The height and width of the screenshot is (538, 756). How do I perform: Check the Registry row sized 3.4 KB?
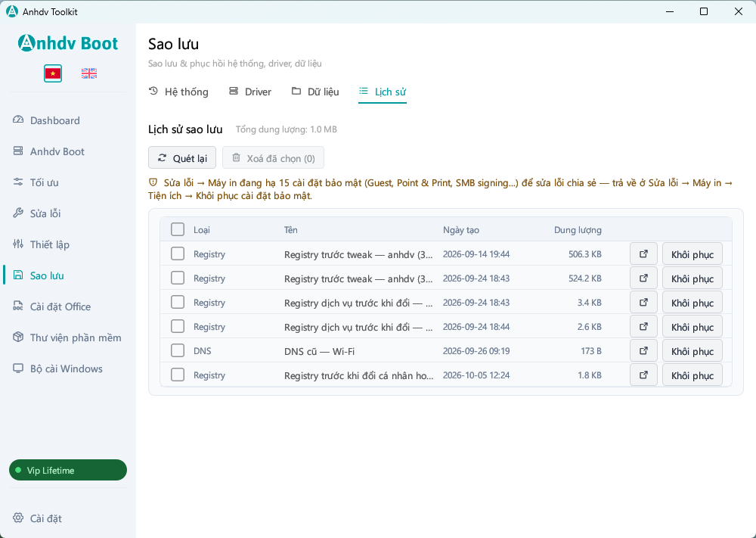(178, 302)
